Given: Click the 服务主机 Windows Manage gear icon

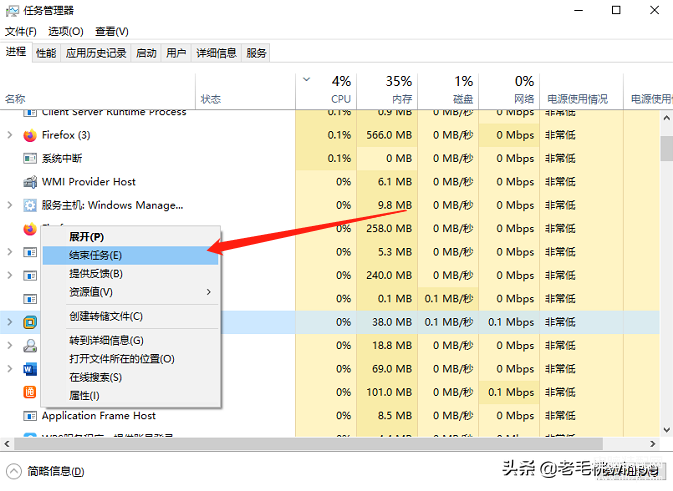Looking at the screenshot, I should pos(30,205).
